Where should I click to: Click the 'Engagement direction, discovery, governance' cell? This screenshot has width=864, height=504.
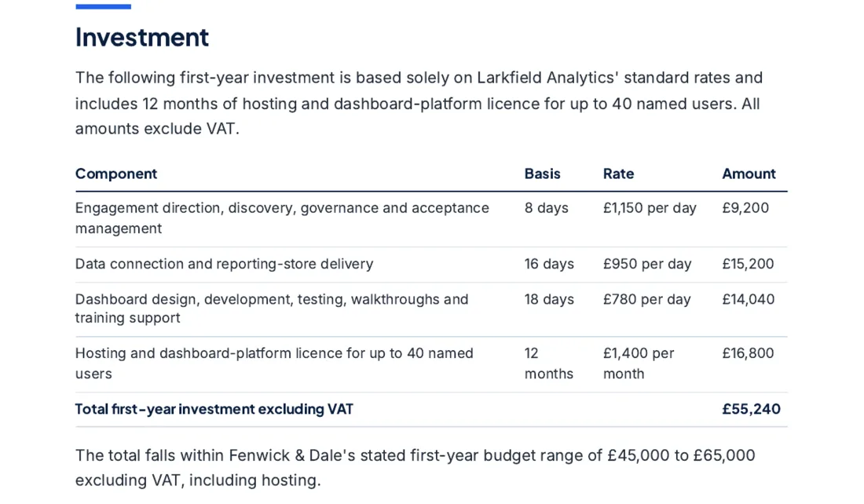[282, 218]
